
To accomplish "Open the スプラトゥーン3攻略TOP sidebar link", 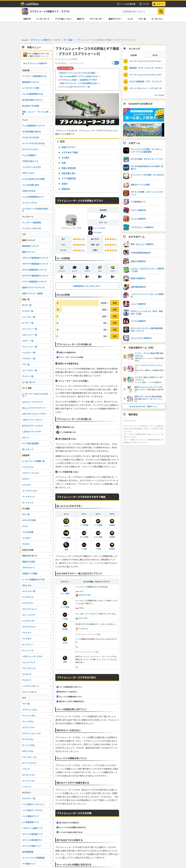I will [35, 63].
